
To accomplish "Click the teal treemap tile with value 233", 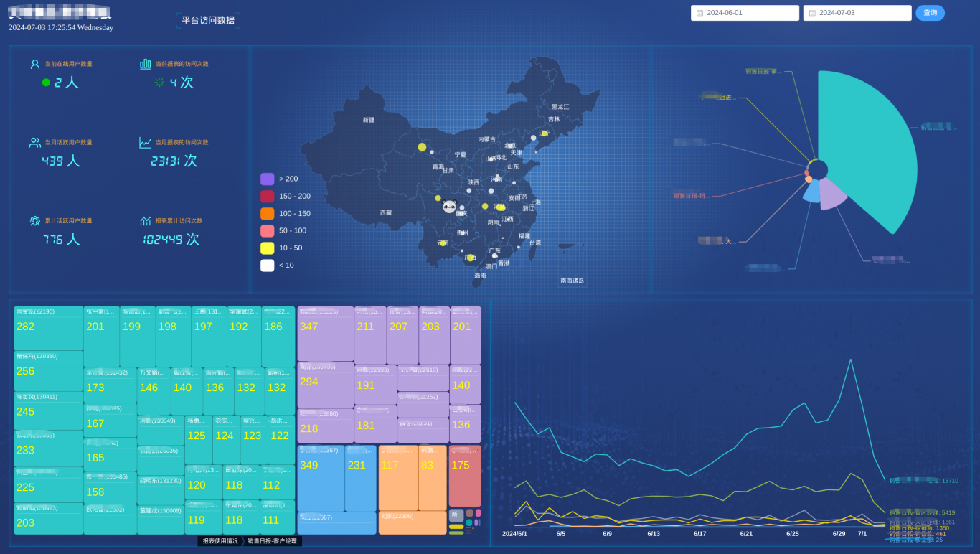I will 49,449.
